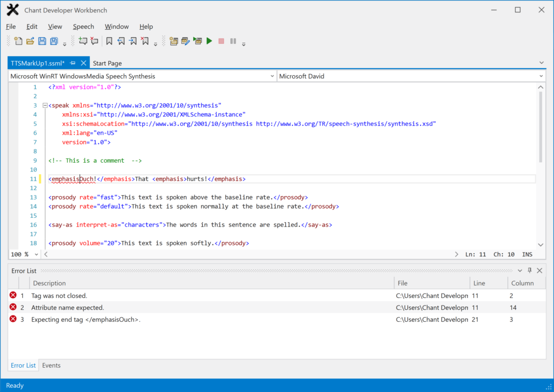This screenshot has width=554, height=392.
Task: Click the 'Ln: 11' line indicator
Action: 476,254
